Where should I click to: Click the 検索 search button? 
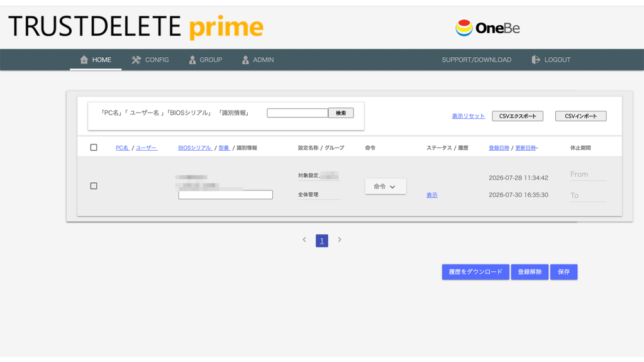[x=341, y=113]
